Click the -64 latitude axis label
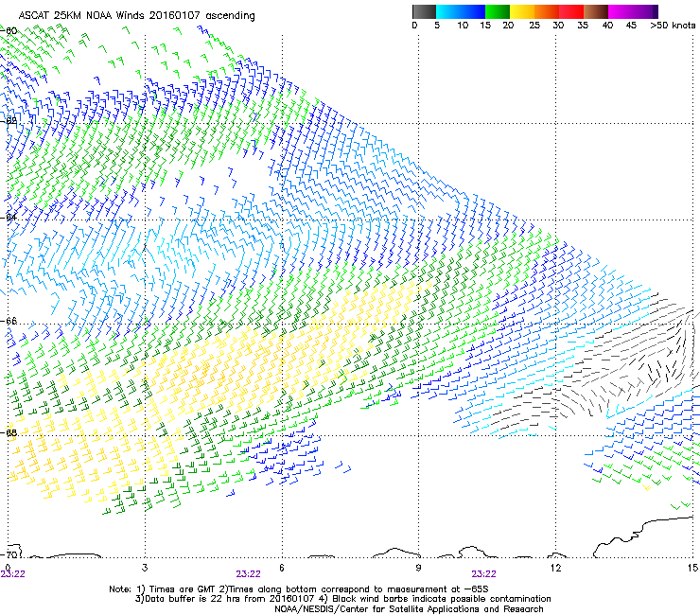 (9, 217)
